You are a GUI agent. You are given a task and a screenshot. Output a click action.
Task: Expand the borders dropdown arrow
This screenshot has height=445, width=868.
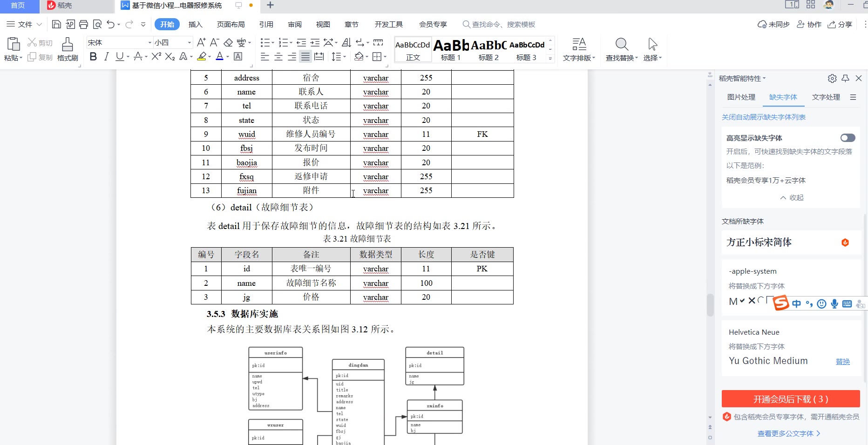pos(385,57)
